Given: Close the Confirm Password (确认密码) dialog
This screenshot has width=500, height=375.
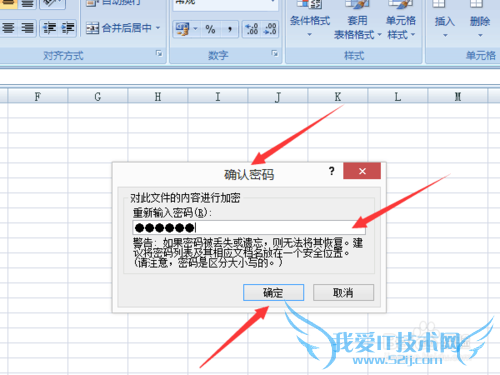Looking at the screenshot, I should [x=362, y=171].
